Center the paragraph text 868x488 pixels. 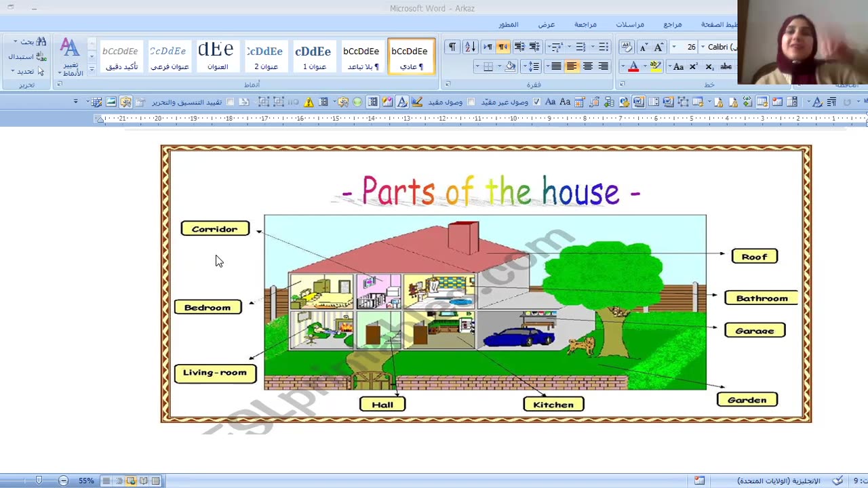coord(587,66)
